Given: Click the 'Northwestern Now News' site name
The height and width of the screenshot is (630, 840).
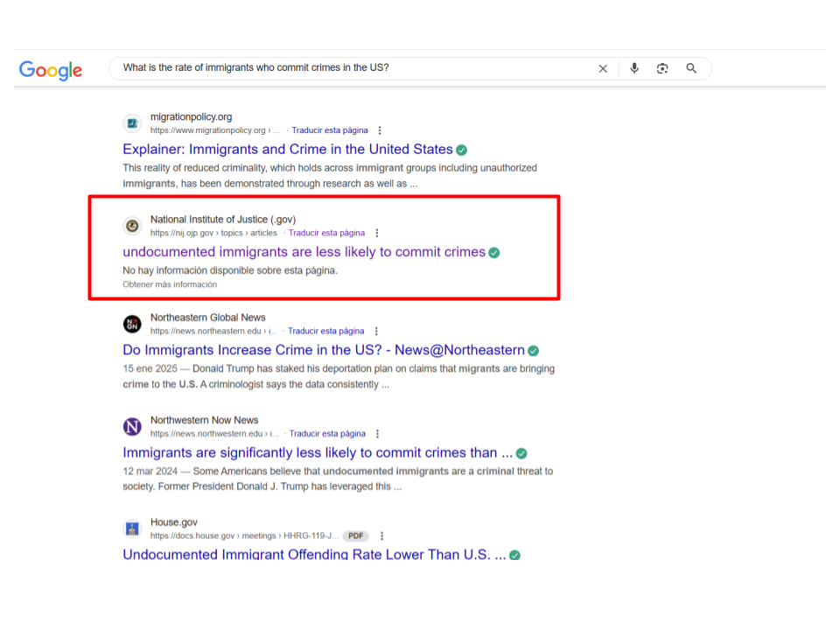Looking at the screenshot, I should (204, 420).
